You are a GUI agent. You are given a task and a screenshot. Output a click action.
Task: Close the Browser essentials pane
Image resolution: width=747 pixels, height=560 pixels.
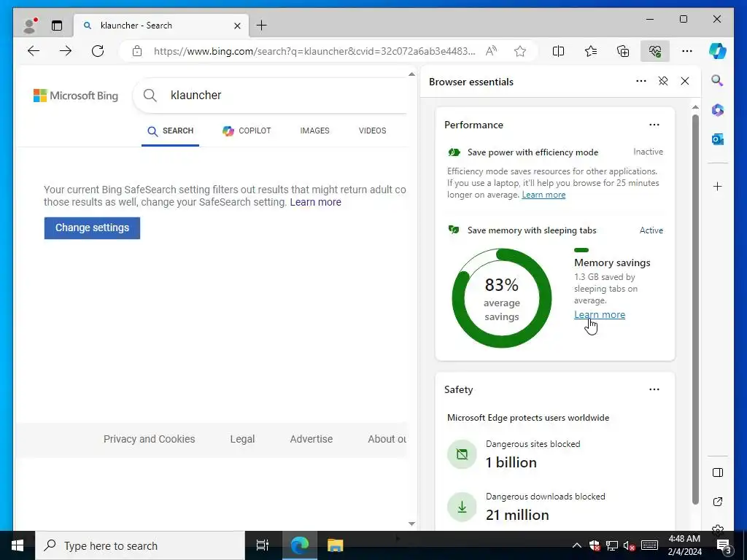685,81
